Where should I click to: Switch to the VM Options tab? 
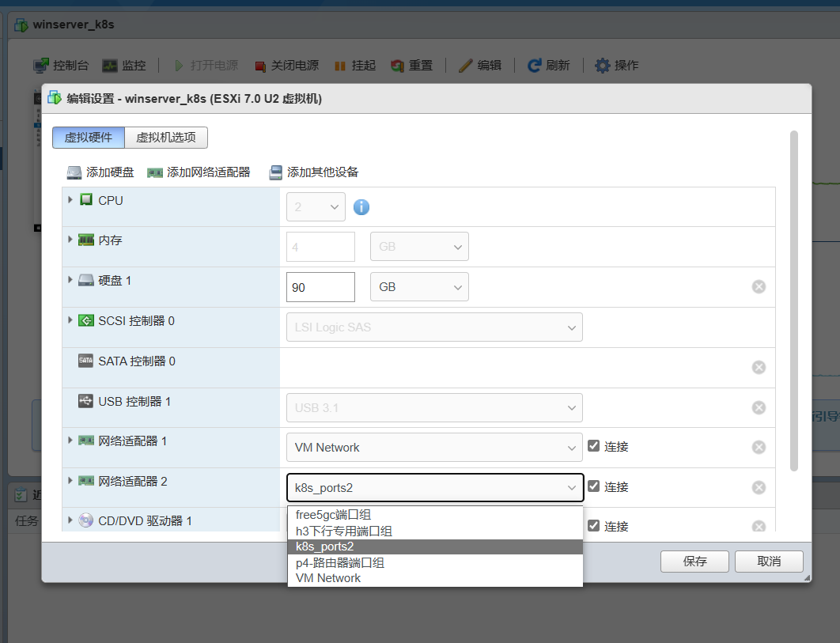click(x=166, y=138)
